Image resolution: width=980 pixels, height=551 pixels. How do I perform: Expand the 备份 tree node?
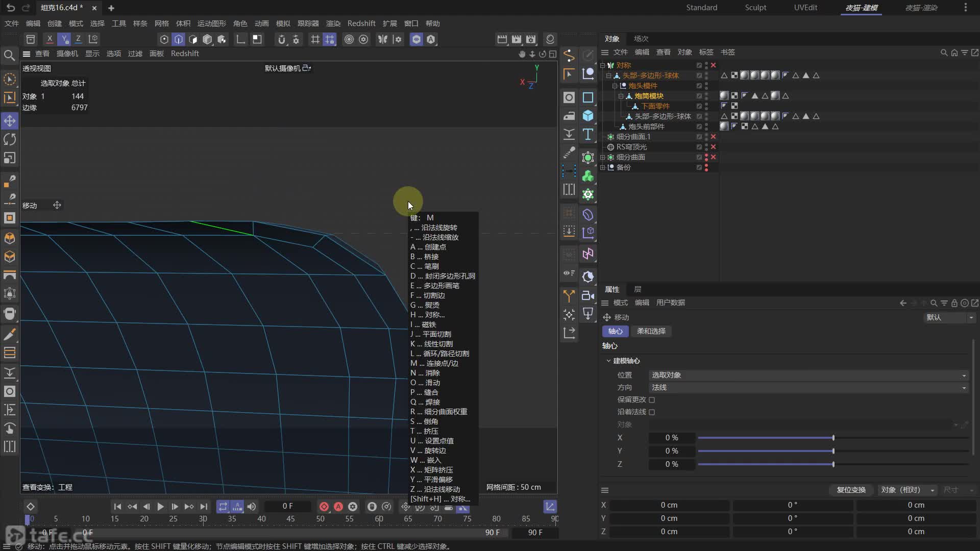click(603, 167)
